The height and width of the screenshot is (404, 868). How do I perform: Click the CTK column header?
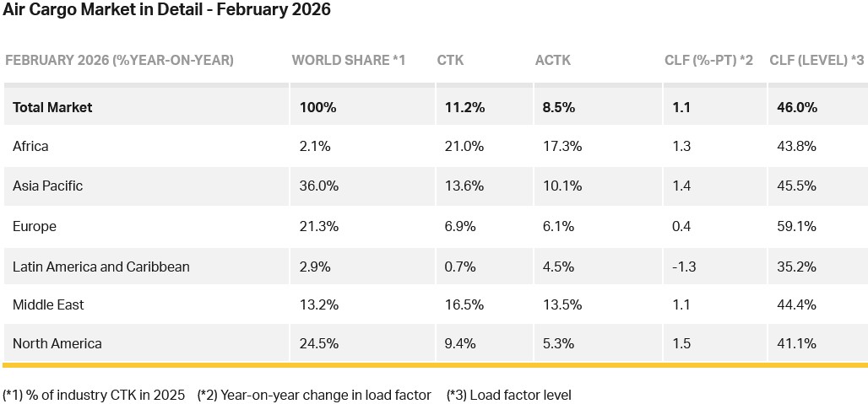pos(450,61)
